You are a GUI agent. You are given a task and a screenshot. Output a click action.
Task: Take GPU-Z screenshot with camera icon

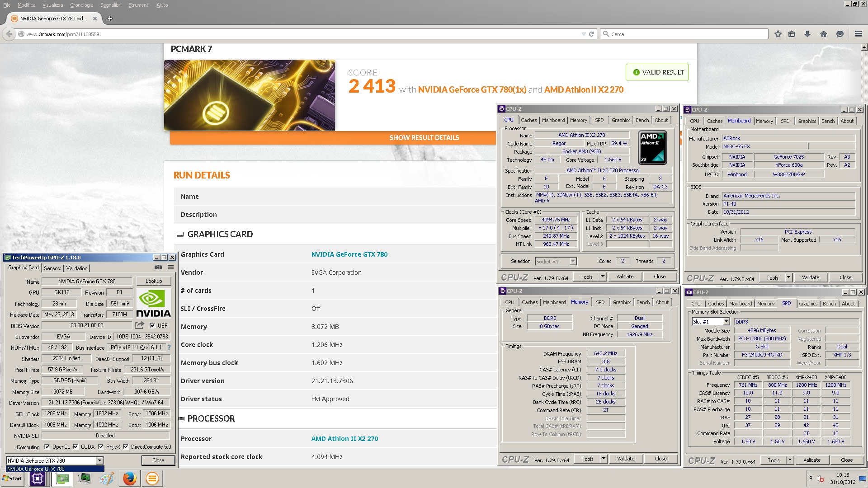[158, 267]
